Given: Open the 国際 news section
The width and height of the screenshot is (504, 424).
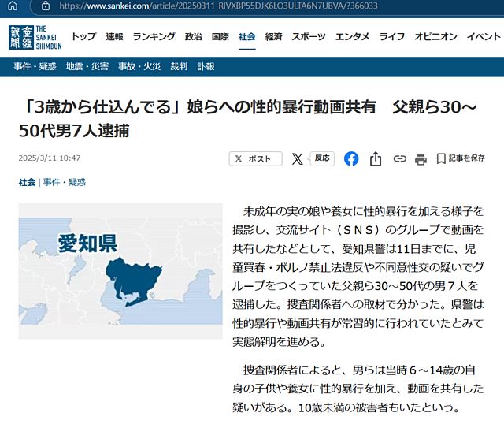Looking at the screenshot, I should click(220, 36).
